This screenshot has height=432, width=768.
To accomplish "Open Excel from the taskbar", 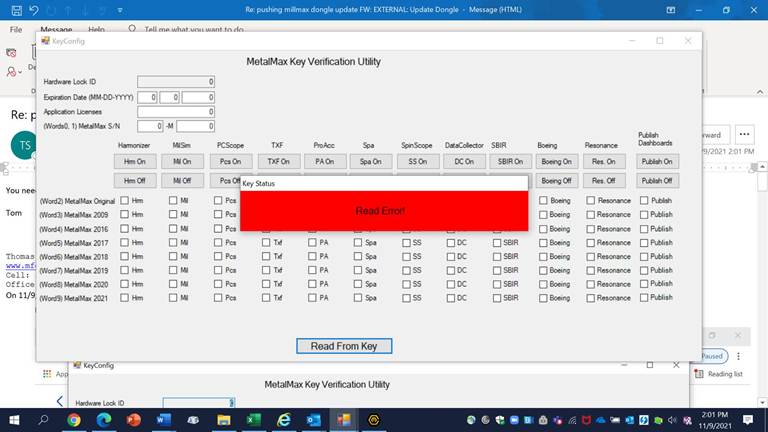I will pyautogui.click(x=254, y=420).
